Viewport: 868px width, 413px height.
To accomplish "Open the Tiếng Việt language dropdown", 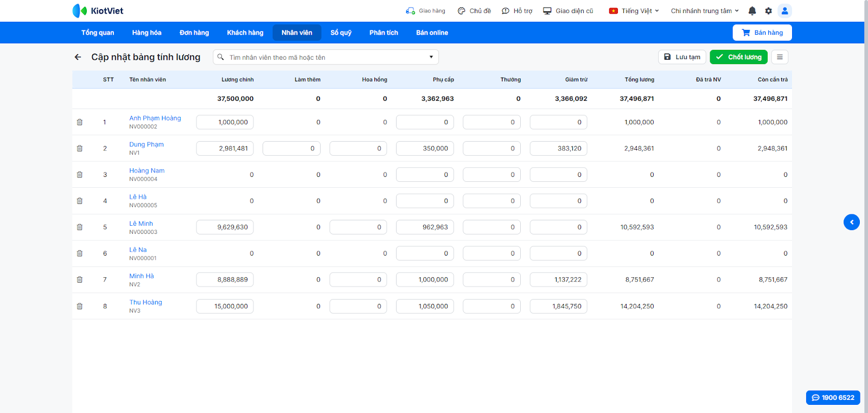I will [x=634, y=11].
